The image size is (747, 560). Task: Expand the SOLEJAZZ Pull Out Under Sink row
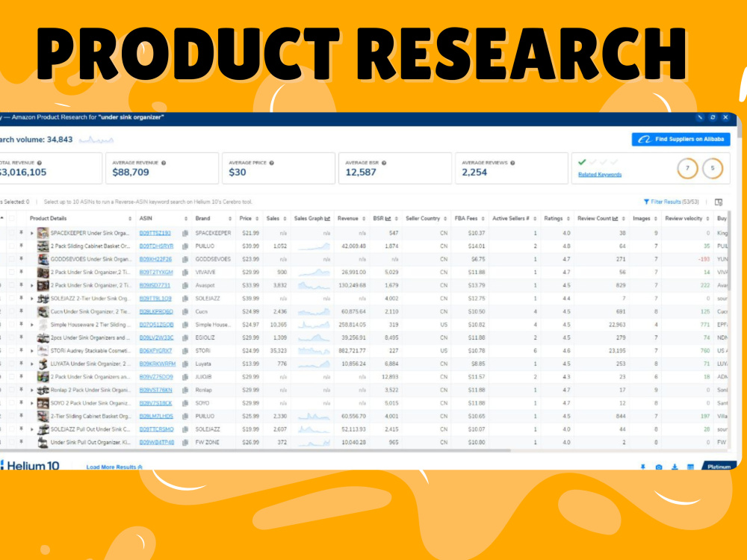pos(32,429)
